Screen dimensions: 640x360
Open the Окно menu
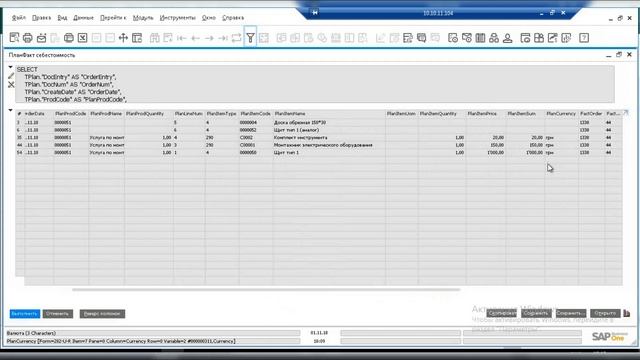pyautogui.click(x=209, y=18)
